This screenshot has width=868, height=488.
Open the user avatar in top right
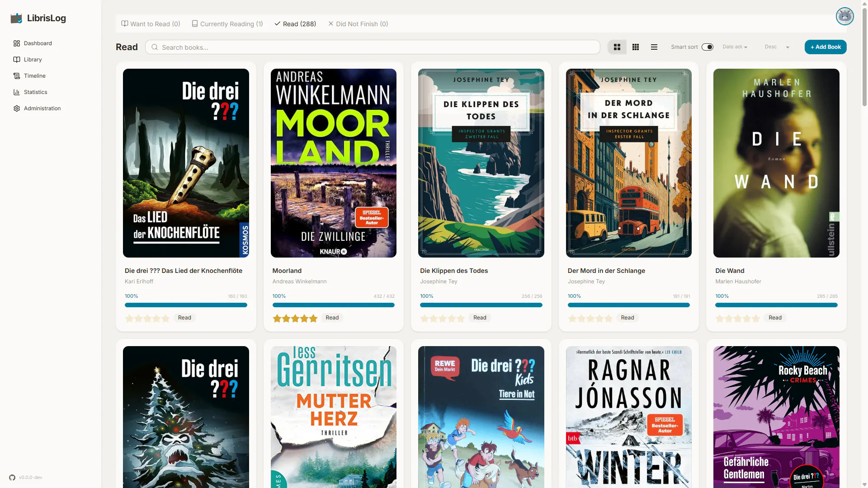(x=844, y=16)
